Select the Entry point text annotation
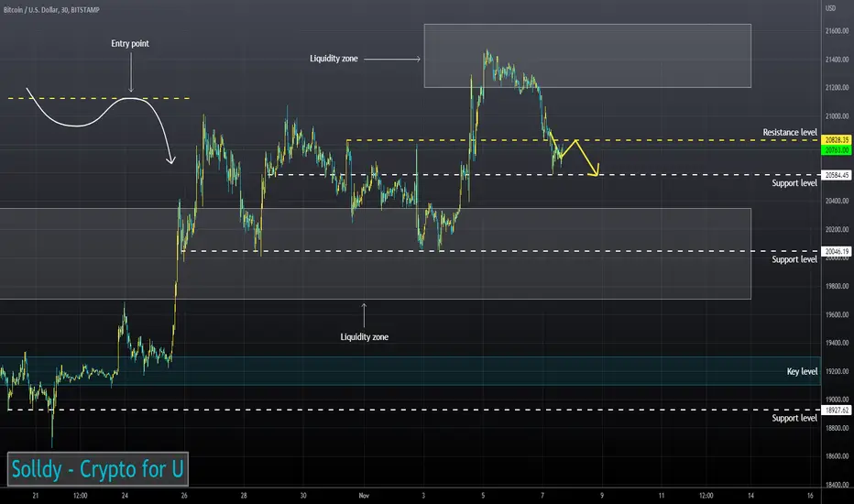The width and height of the screenshot is (854, 504). click(x=129, y=43)
